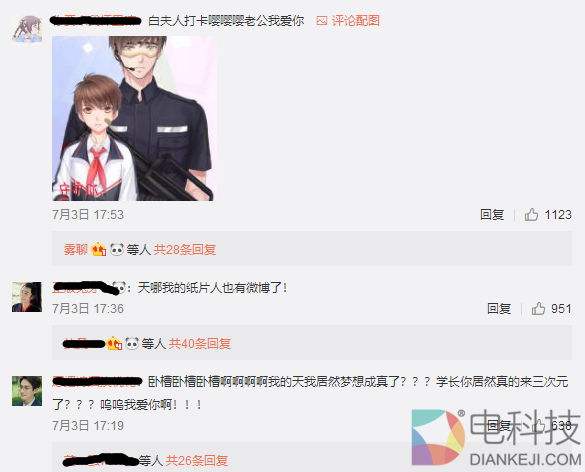Click thumbs-up icon beside 951

[538, 309]
